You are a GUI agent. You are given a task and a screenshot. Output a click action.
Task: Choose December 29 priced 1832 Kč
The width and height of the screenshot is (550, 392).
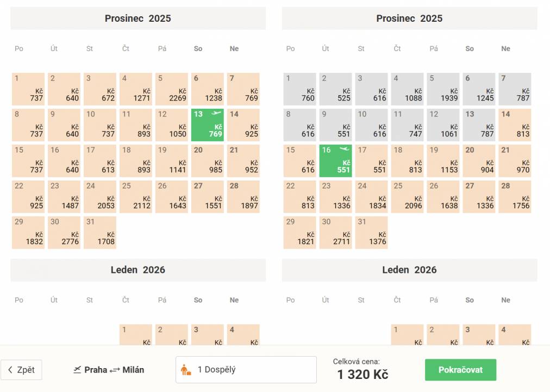(x=28, y=233)
